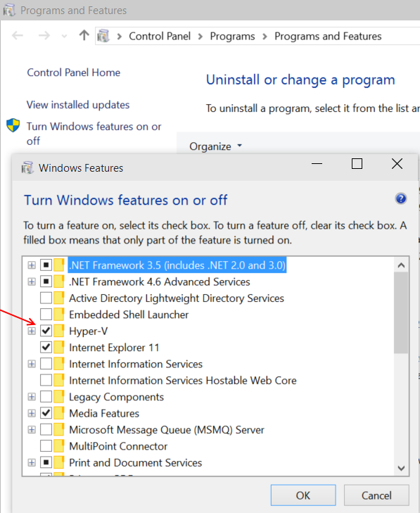Click OK button in Windows Features
Viewport: 420px width, 513px height.
point(303,495)
